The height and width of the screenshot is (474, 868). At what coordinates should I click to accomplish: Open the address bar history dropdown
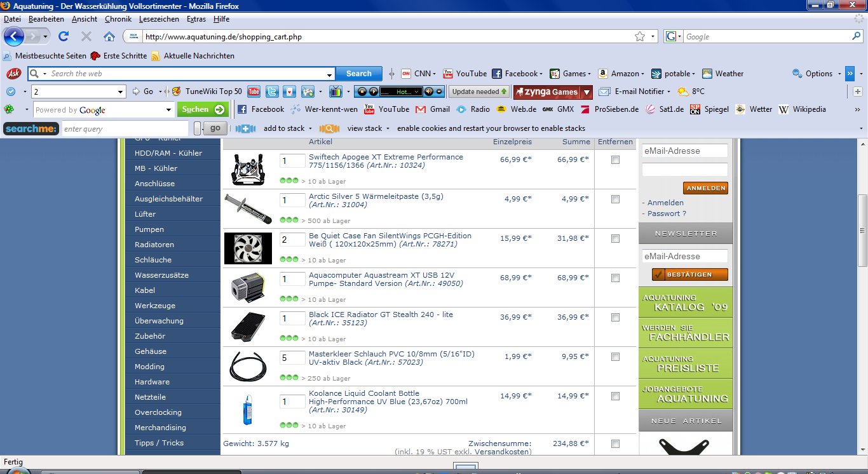[653, 36]
